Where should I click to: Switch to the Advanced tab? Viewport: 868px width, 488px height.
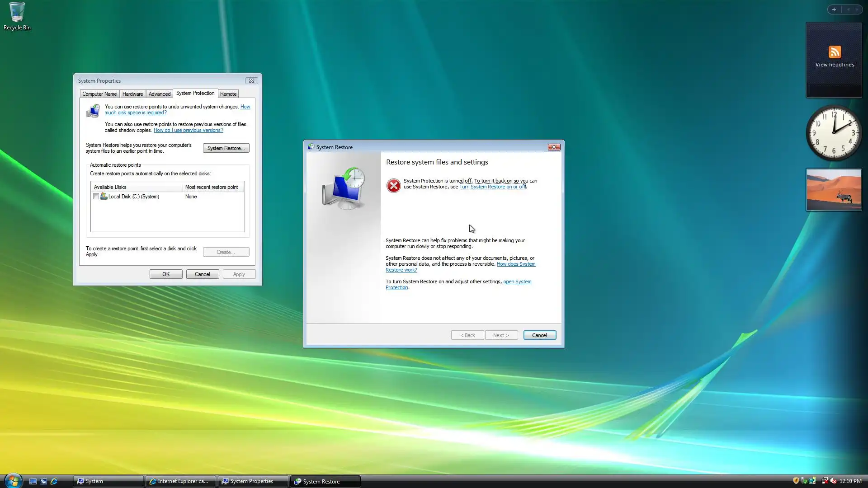tap(159, 94)
